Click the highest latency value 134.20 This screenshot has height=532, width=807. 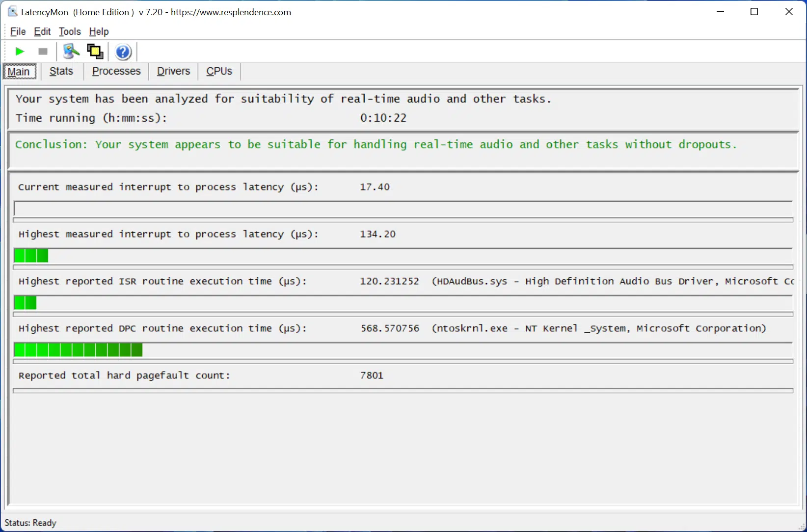point(377,234)
